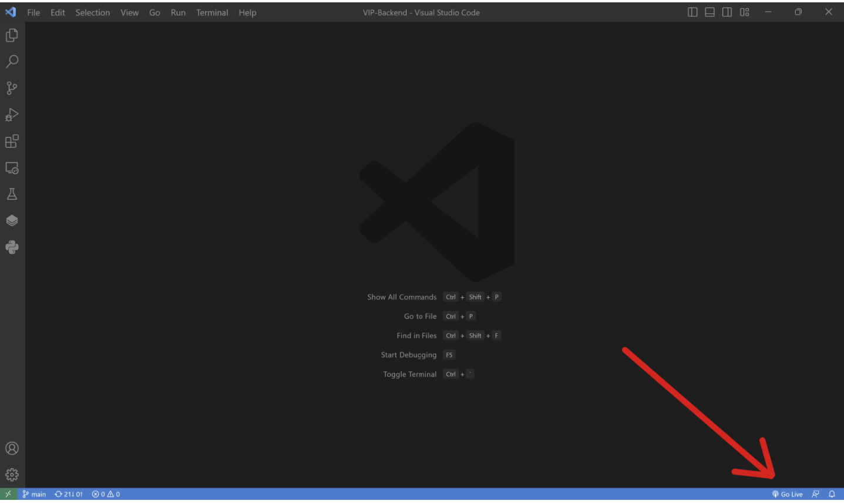This screenshot has width=844, height=504.
Task: Open the Edit menu
Action: coord(58,12)
